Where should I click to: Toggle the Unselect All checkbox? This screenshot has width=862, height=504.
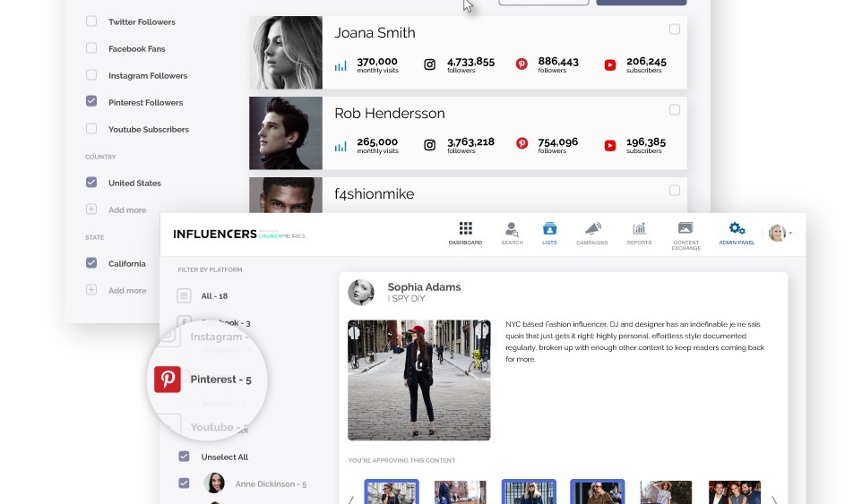pos(184,457)
